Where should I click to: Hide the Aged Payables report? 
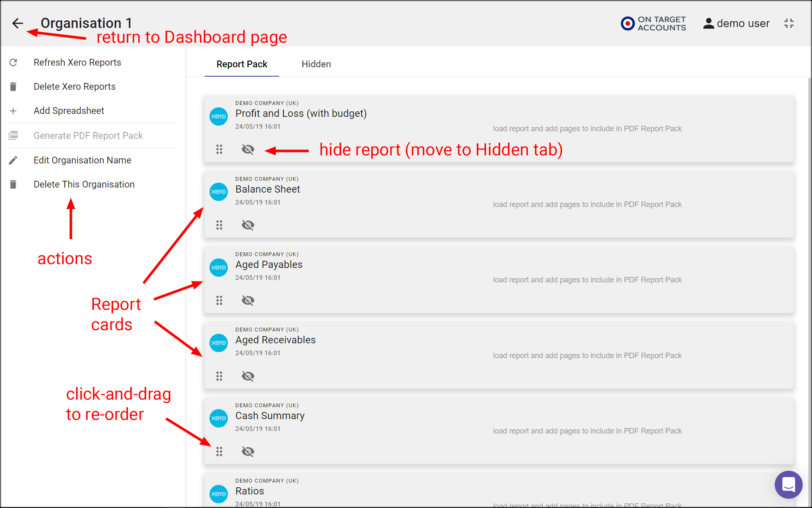248,300
